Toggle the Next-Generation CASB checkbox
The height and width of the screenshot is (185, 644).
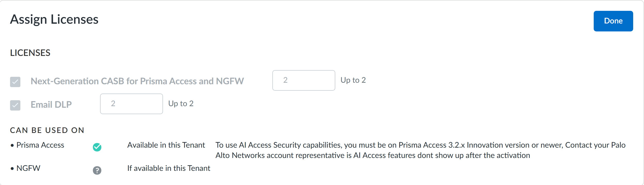[x=15, y=82]
